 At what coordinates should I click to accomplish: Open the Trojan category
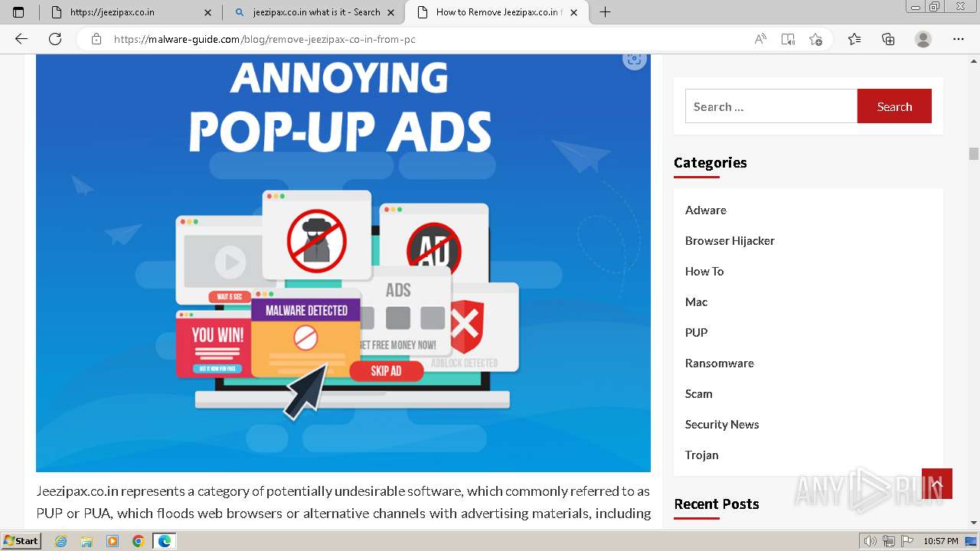(x=702, y=455)
